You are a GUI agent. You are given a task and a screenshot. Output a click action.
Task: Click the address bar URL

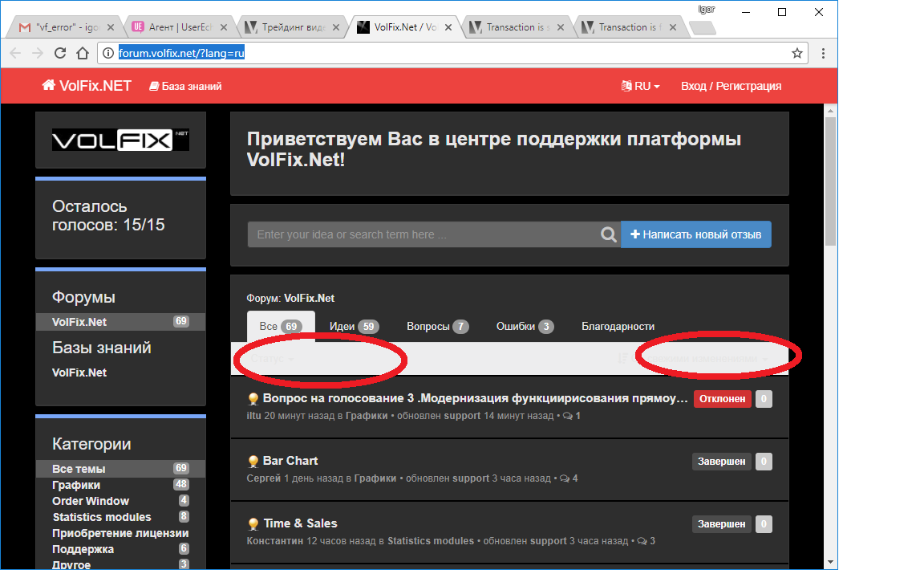181,53
